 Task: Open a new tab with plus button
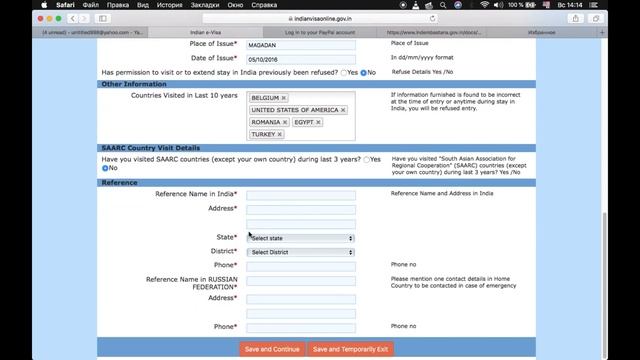click(x=602, y=32)
